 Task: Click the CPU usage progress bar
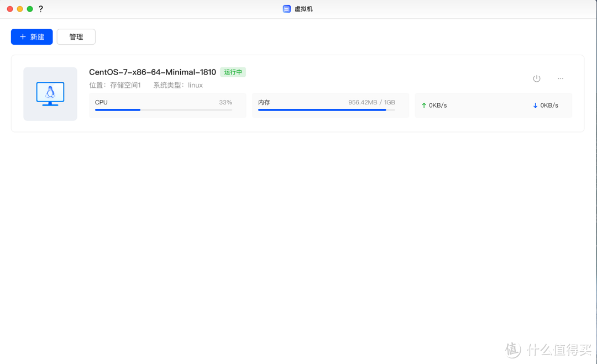163,110
